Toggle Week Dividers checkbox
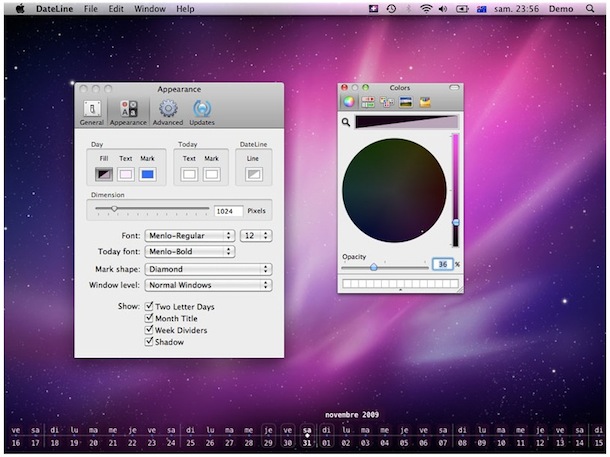The width and height of the screenshot is (610, 457). 149,330
